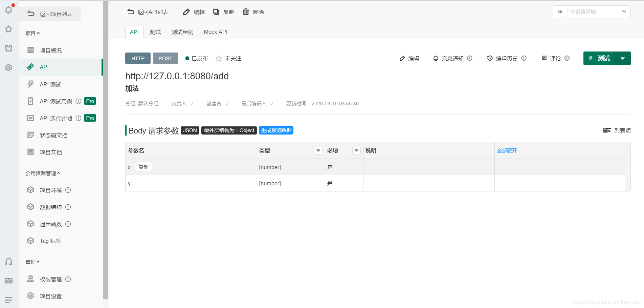Click the green 测试 split button
The image size is (644, 308).
(x=598, y=58)
